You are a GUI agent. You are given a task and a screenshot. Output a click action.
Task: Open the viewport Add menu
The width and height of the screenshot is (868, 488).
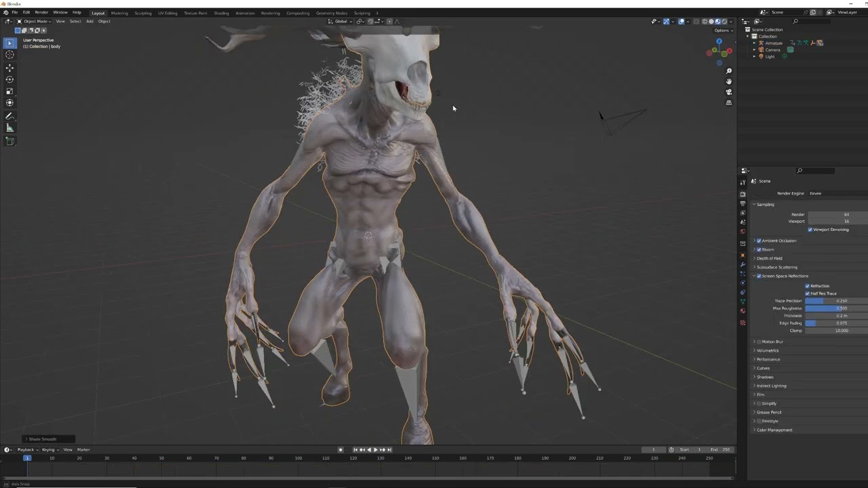[x=90, y=21]
